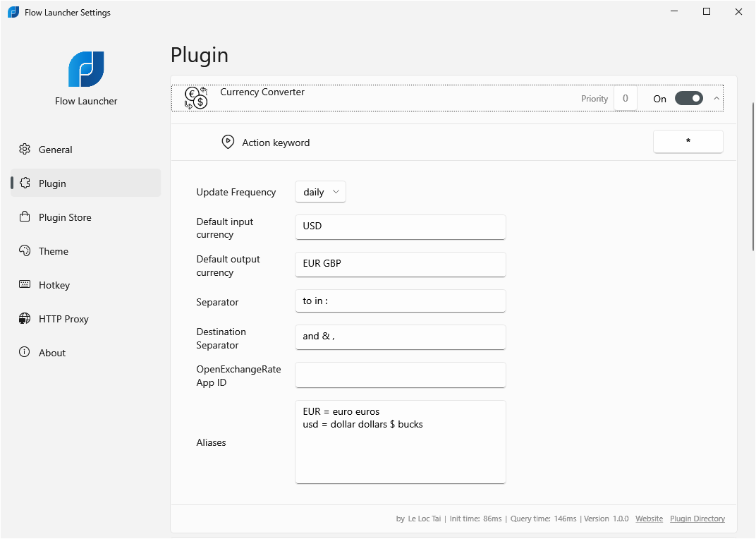Open the Hotkey settings

86,285
